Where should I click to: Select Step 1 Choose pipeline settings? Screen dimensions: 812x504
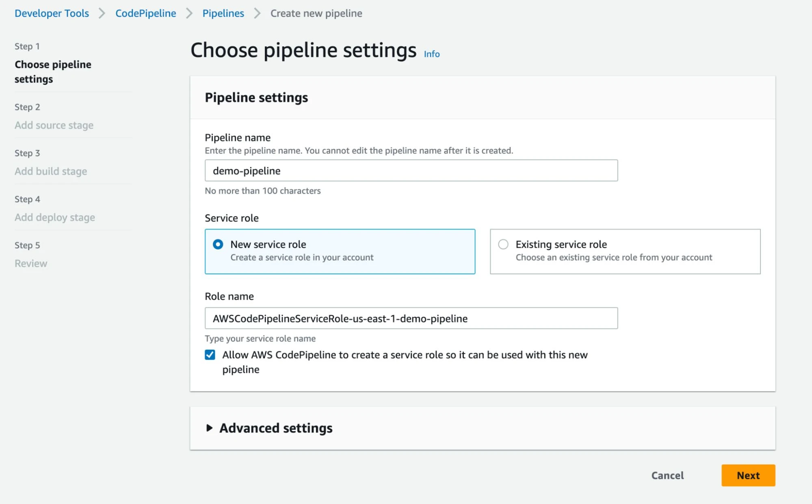pyautogui.click(x=52, y=71)
